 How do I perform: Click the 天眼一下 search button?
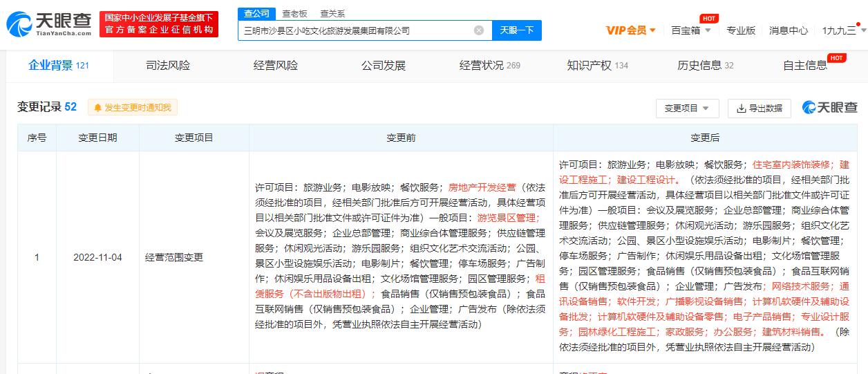(x=517, y=30)
